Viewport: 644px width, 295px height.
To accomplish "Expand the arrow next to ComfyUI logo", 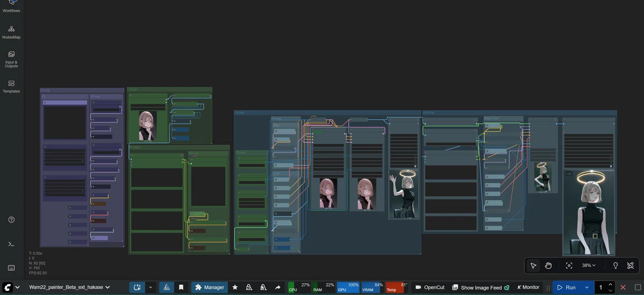I will (18, 287).
